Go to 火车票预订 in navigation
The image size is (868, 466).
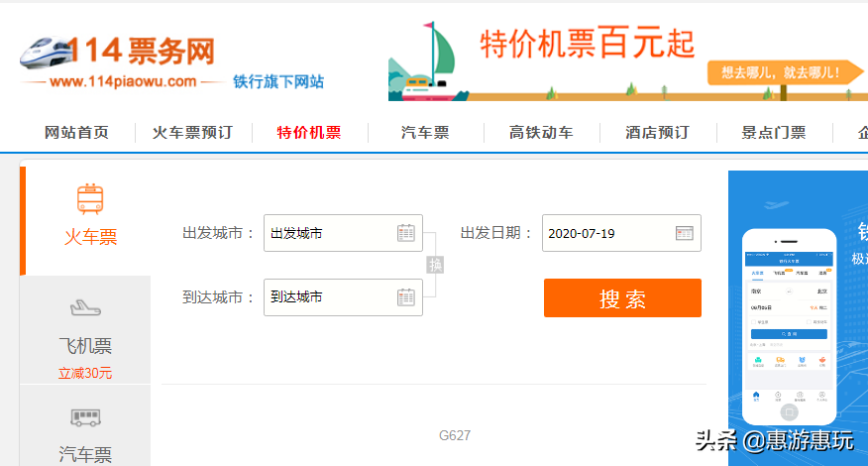pyautogui.click(x=192, y=133)
